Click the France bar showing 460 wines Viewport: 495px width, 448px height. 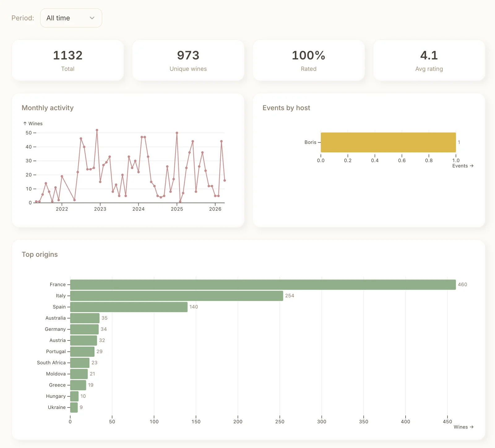[x=262, y=284]
